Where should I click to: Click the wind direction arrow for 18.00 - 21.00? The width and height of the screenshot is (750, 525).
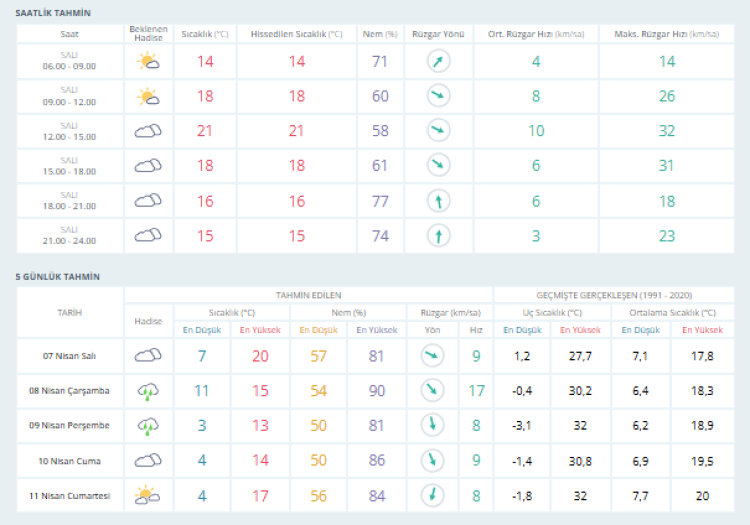point(438,200)
